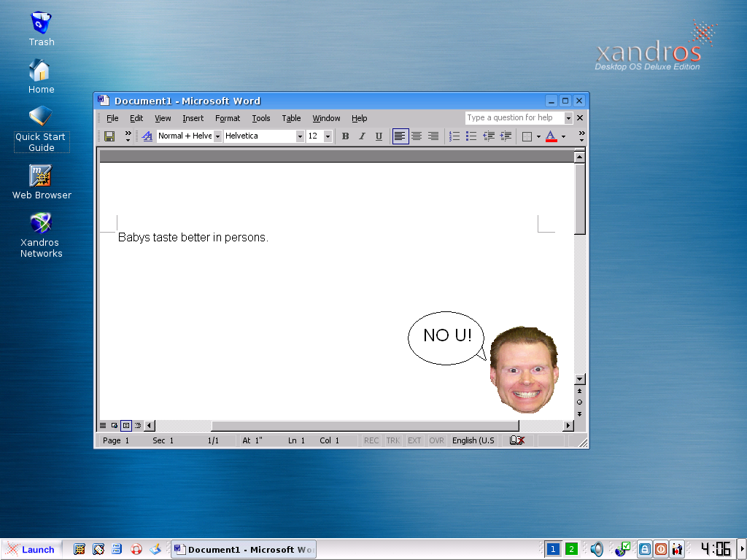This screenshot has height=560, width=747.
Task: Center the paragraph text
Action: (417, 136)
